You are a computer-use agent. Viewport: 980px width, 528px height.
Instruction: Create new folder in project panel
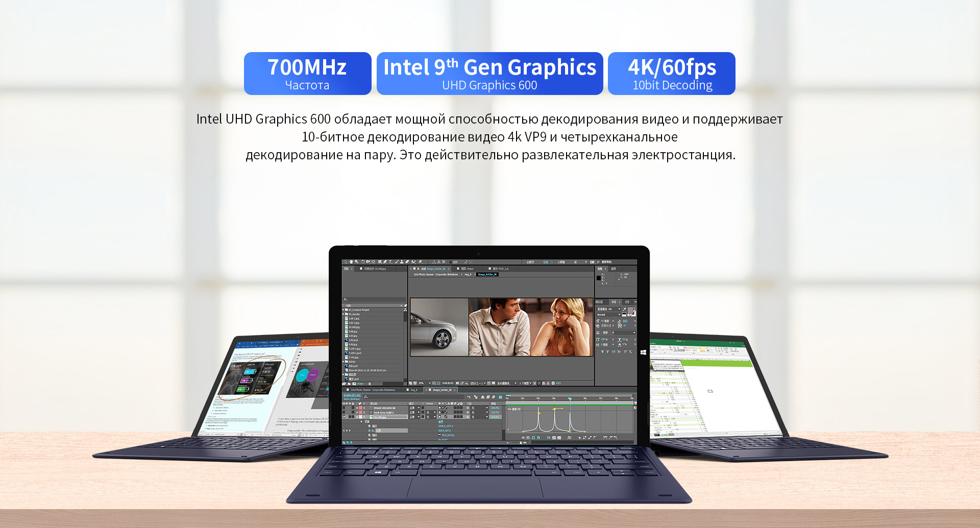tap(349, 383)
